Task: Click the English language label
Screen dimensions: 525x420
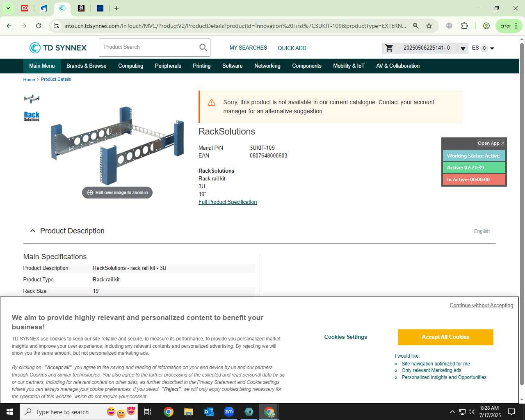Action: pyautogui.click(x=482, y=231)
